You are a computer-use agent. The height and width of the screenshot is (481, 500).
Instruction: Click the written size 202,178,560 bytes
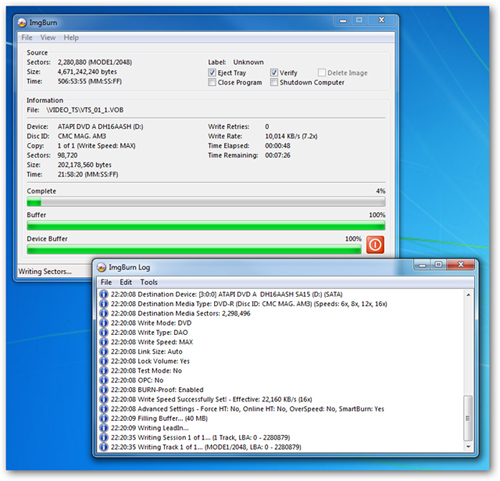coord(84,165)
